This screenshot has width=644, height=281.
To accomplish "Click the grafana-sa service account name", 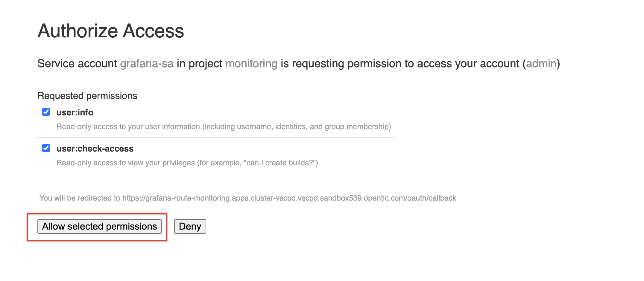I will coord(147,64).
